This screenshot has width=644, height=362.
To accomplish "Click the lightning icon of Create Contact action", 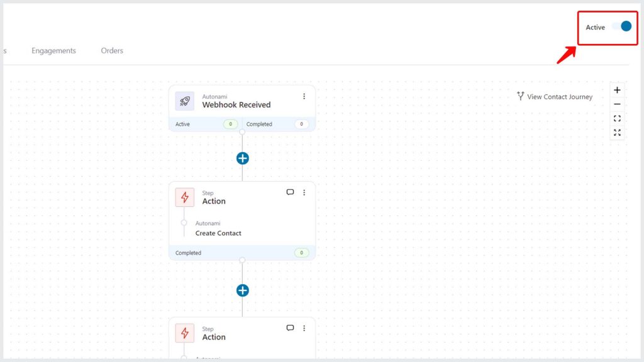I will [x=185, y=197].
